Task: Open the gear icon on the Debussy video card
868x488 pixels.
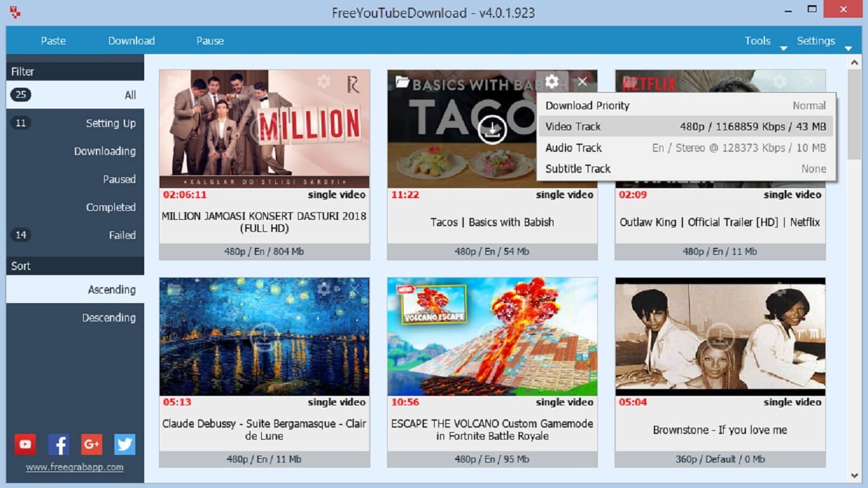Action: (x=323, y=289)
